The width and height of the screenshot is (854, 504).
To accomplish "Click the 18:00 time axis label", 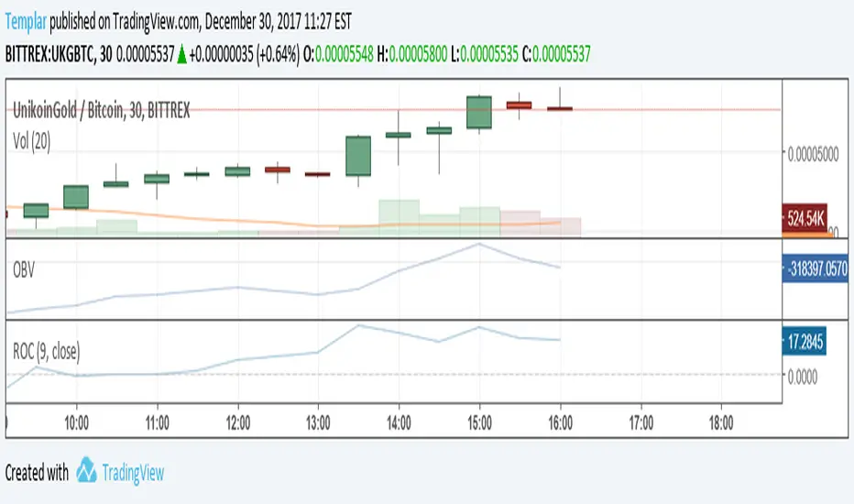I will tap(721, 422).
